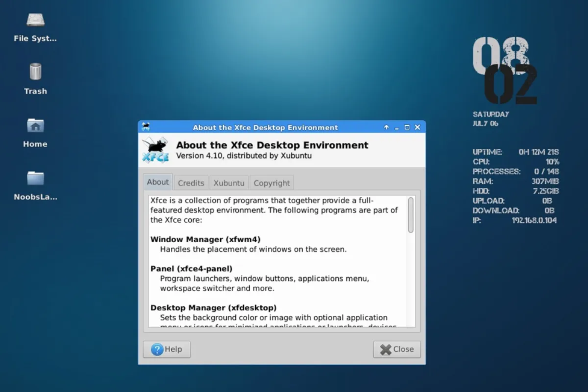The width and height of the screenshot is (588, 392).
Task: Click the vertical scrollbar in the About text
Action: pos(411,215)
